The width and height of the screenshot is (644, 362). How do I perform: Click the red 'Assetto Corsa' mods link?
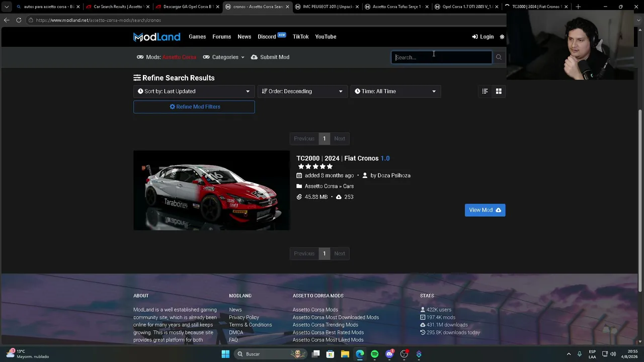(x=179, y=57)
